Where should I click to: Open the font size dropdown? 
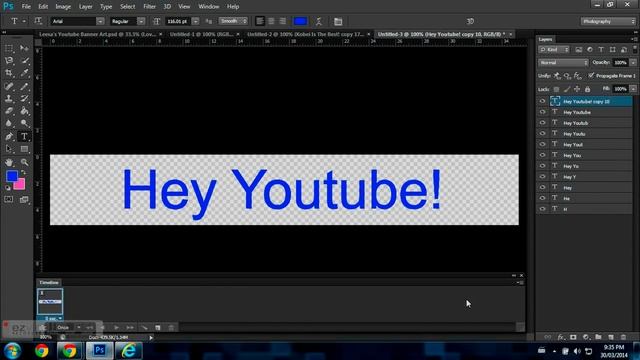tap(196, 21)
